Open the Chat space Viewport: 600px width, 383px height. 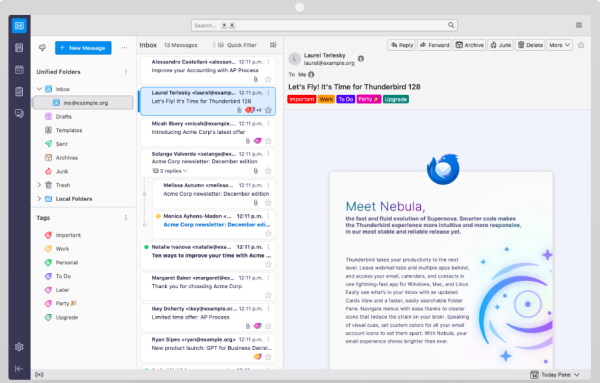pos(19,113)
